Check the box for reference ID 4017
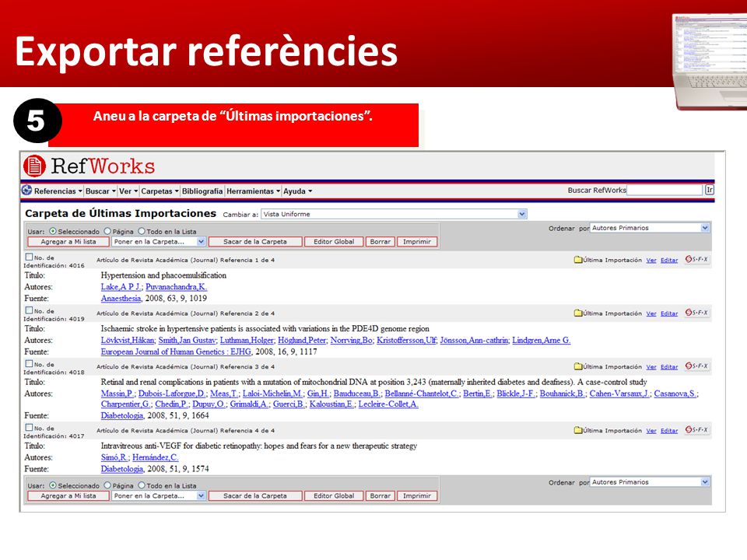Image resolution: width=747 pixels, height=560 pixels. (29, 428)
